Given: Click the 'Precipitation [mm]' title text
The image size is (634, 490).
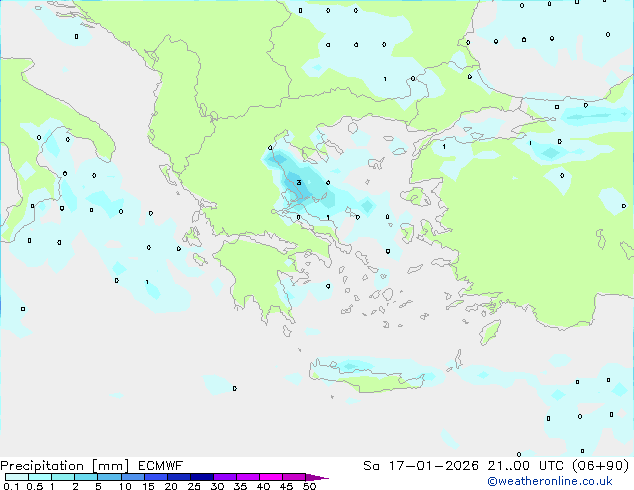Looking at the screenshot, I should click(65, 466).
